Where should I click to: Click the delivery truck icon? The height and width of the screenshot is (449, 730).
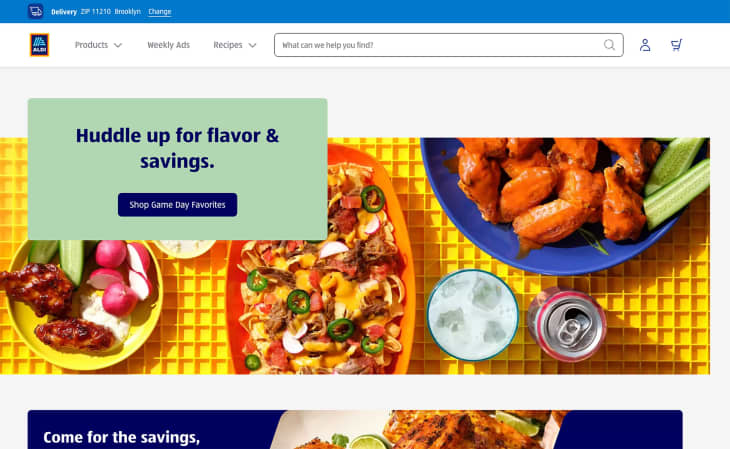(x=35, y=11)
